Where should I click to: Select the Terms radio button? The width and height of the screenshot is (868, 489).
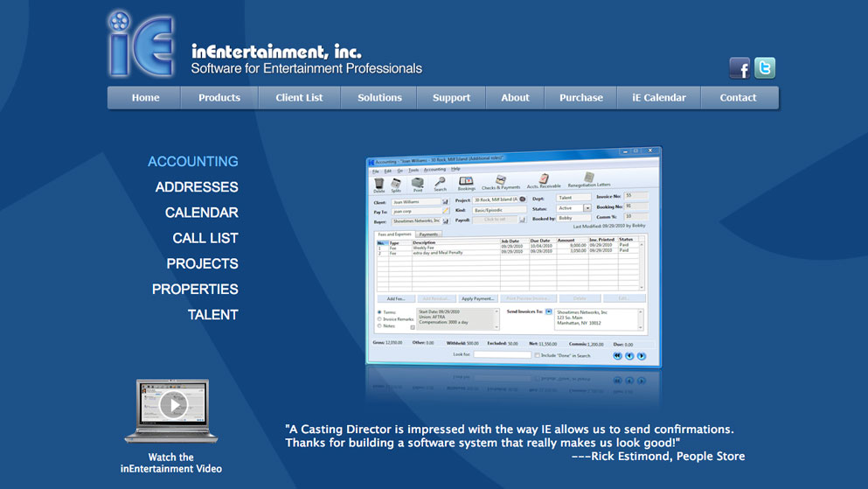tap(379, 312)
